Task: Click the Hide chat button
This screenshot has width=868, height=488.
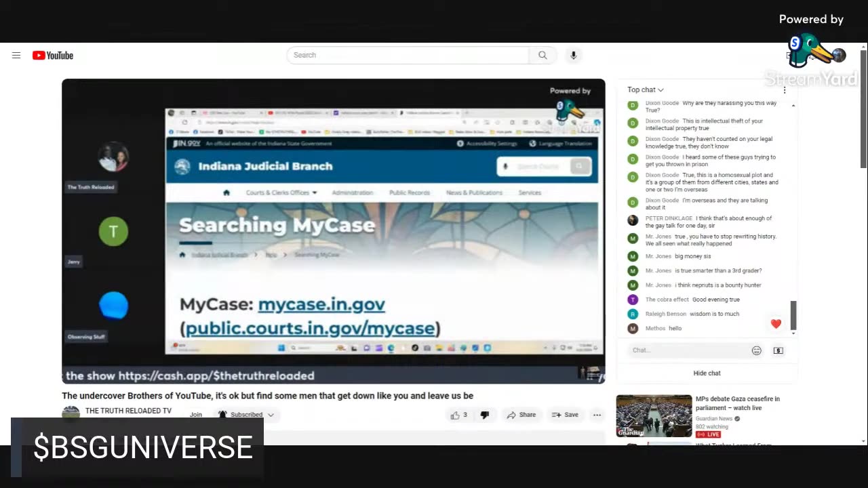Action: coord(707,373)
